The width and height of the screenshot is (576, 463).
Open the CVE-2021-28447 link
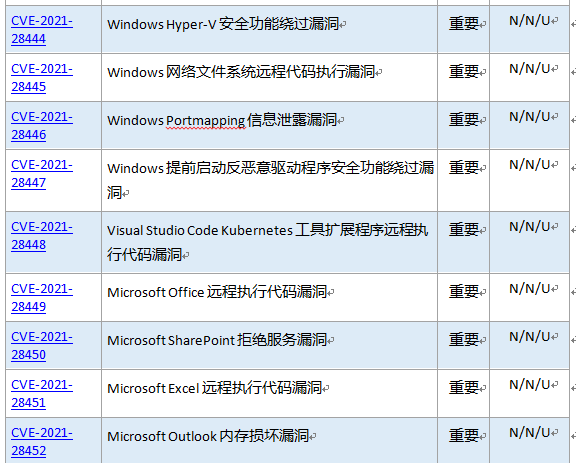point(42,174)
